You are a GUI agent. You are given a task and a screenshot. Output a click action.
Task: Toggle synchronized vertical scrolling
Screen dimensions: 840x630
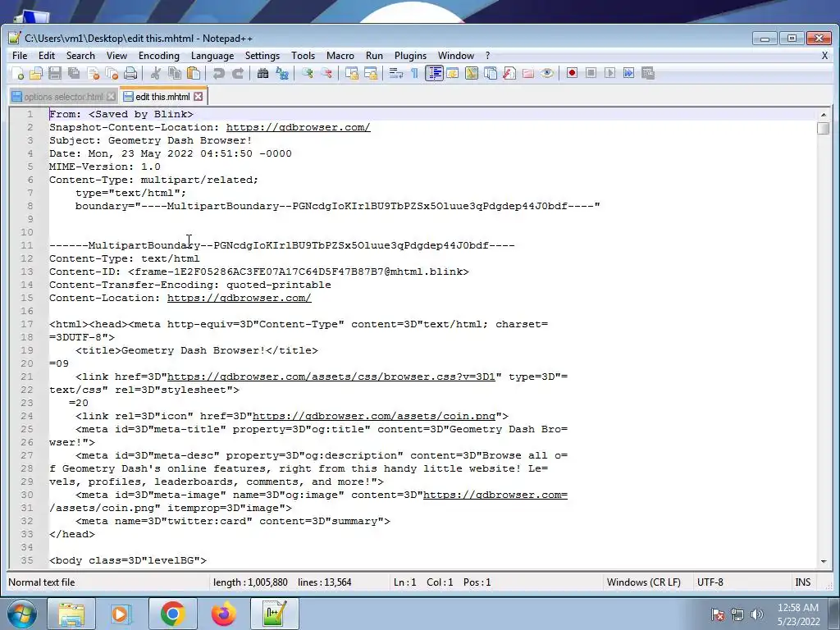pyautogui.click(x=351, y=73)
